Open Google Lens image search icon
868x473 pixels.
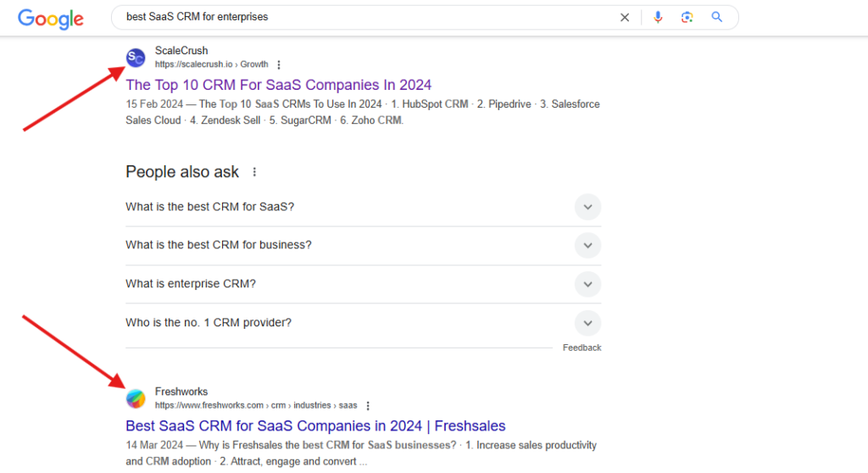[x=687, y=17]
